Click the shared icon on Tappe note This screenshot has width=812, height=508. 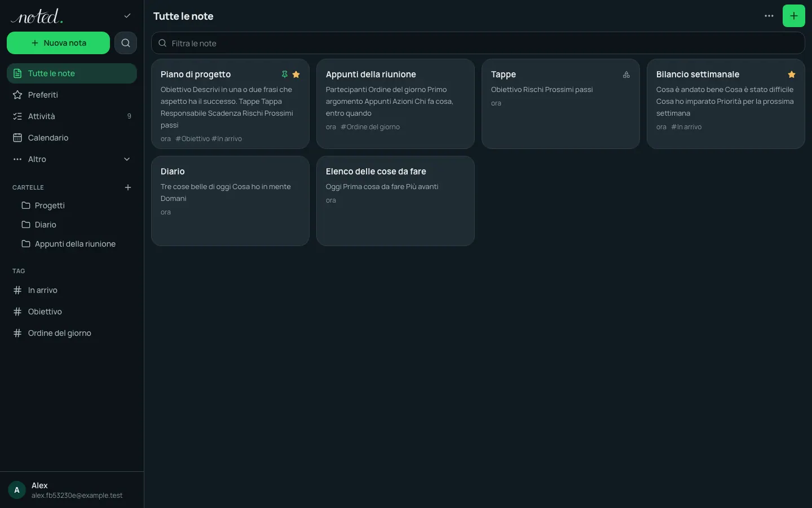[626, 75]
